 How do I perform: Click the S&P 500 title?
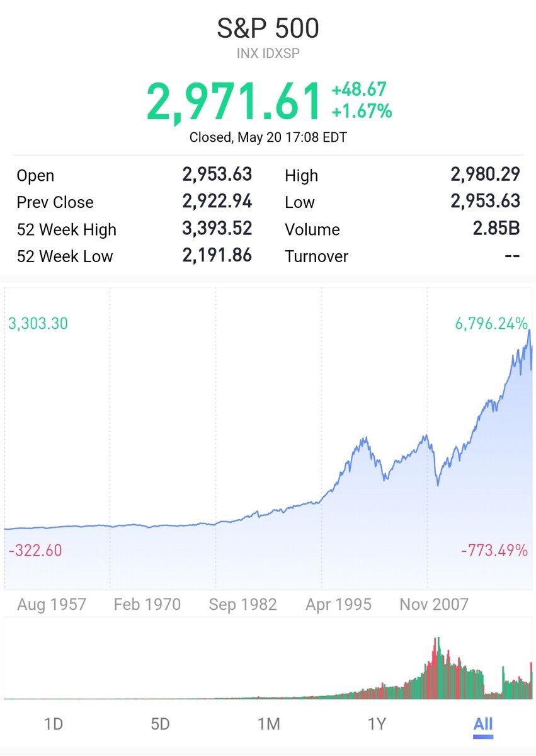268,28
